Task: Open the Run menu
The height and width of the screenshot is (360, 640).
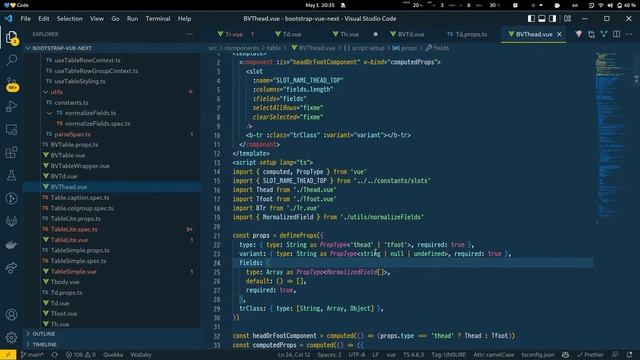Action: click(x=132, y=19)
